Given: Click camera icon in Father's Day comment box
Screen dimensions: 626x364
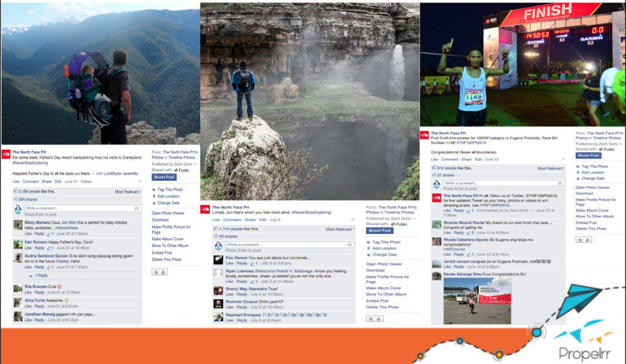Looking at the screenshot, I should [x=137, y=208].
